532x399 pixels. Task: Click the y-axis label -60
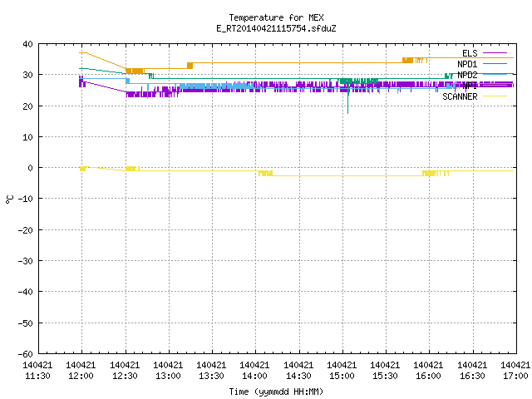tap(25, 354)
